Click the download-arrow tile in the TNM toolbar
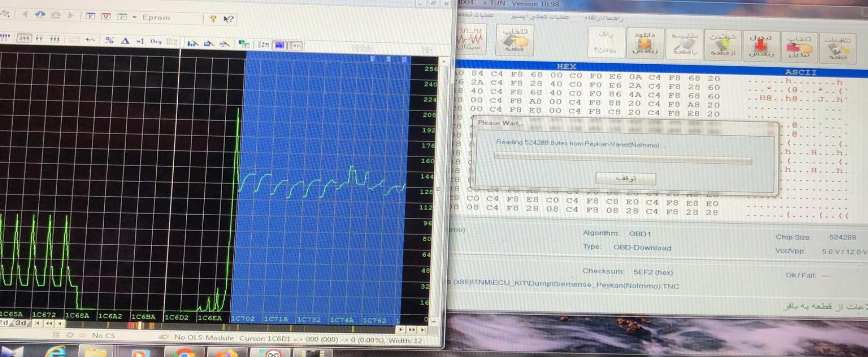This screenshot has width=868, height=357. click(645, 43)
